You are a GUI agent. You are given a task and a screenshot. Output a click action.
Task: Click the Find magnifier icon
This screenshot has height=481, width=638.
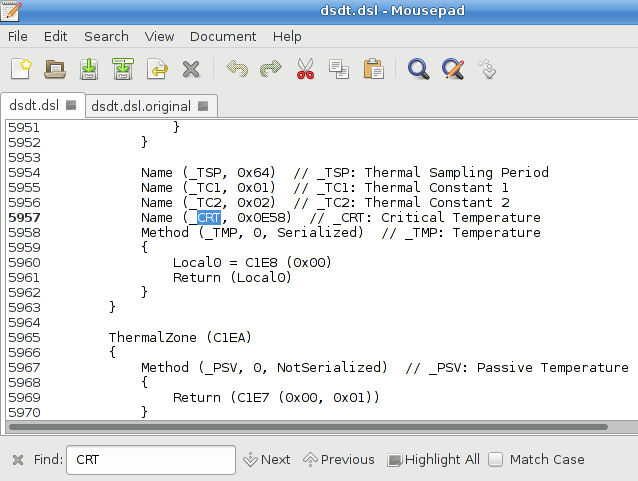[x=418, y=68]
